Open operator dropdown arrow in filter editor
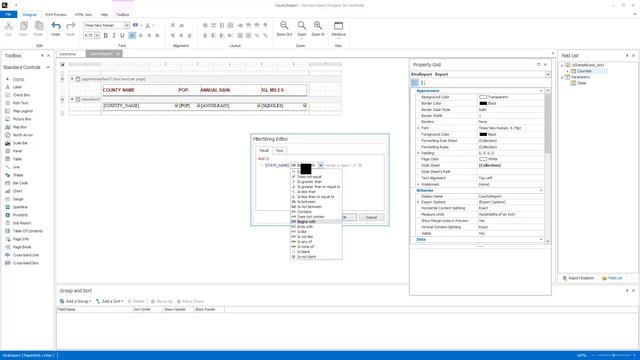640x360 pixels. click(321, 165)
